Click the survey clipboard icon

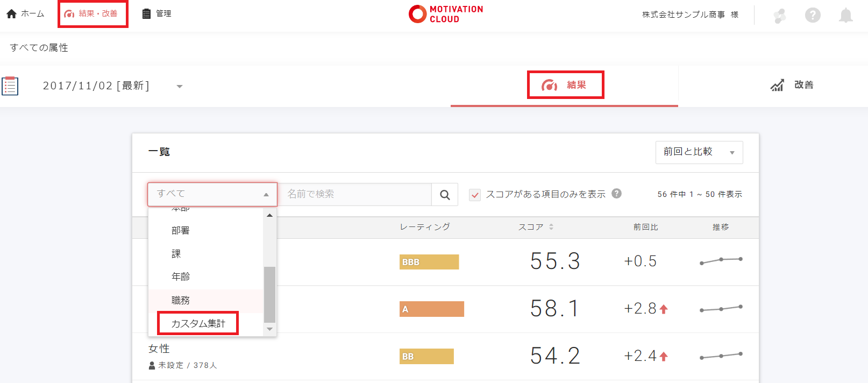coord(10,86)
